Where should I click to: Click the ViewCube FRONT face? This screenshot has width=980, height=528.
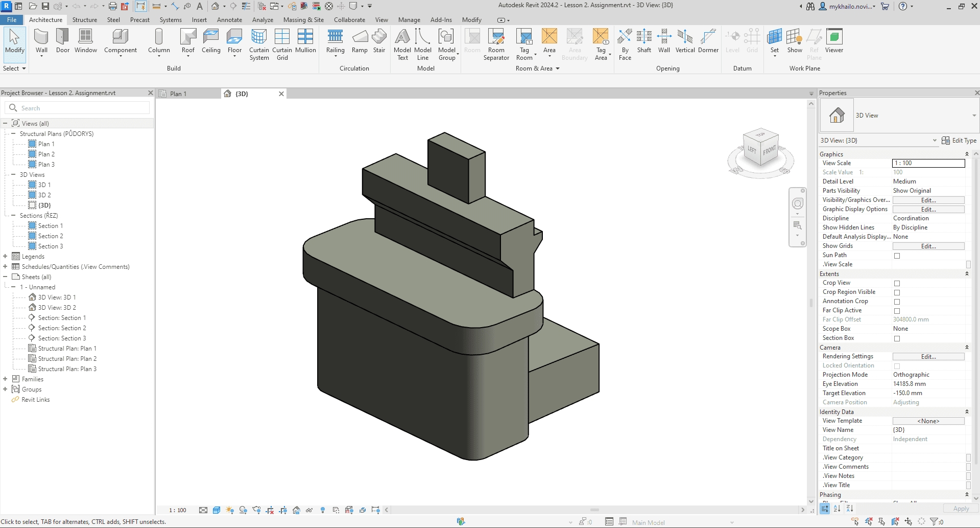769,150
